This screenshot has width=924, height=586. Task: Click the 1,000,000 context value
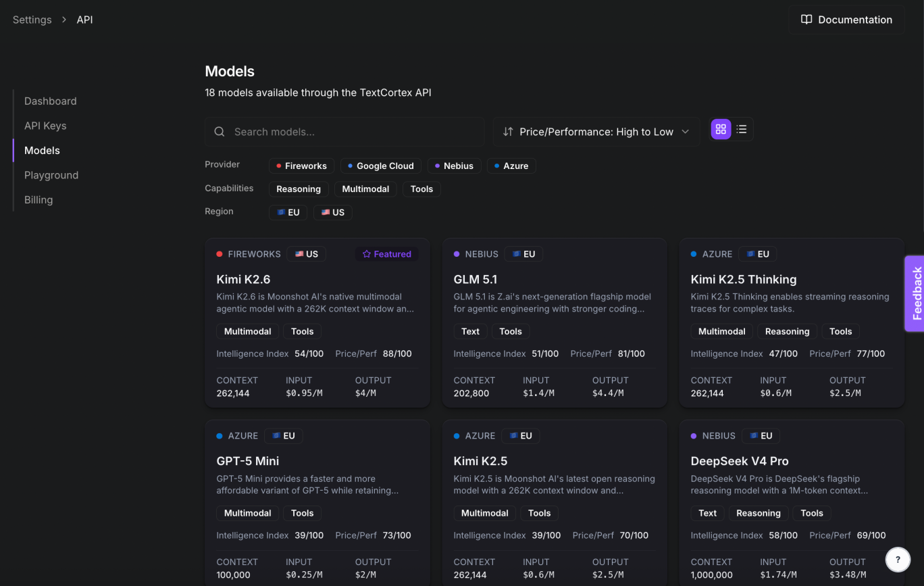pos(711,575)
